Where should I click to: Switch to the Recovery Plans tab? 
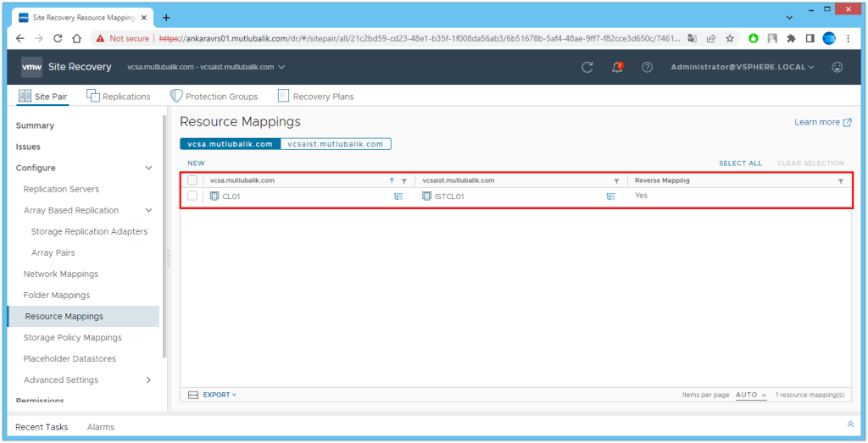coord(315,97)
